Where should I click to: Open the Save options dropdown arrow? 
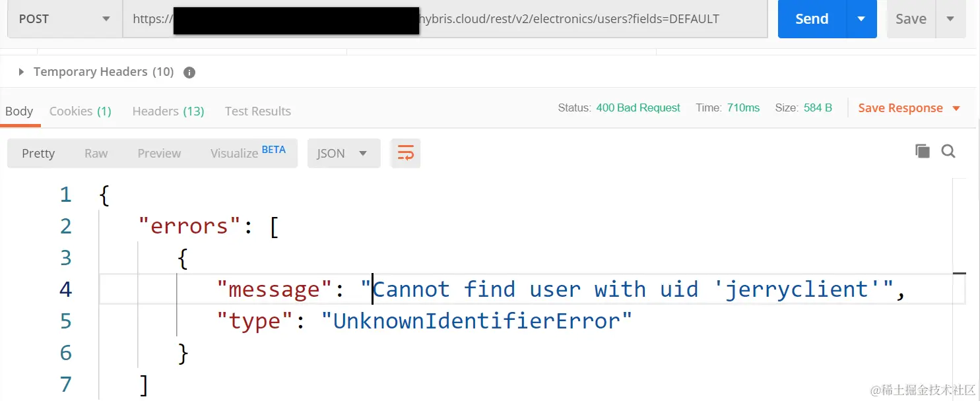coord(950,19)
